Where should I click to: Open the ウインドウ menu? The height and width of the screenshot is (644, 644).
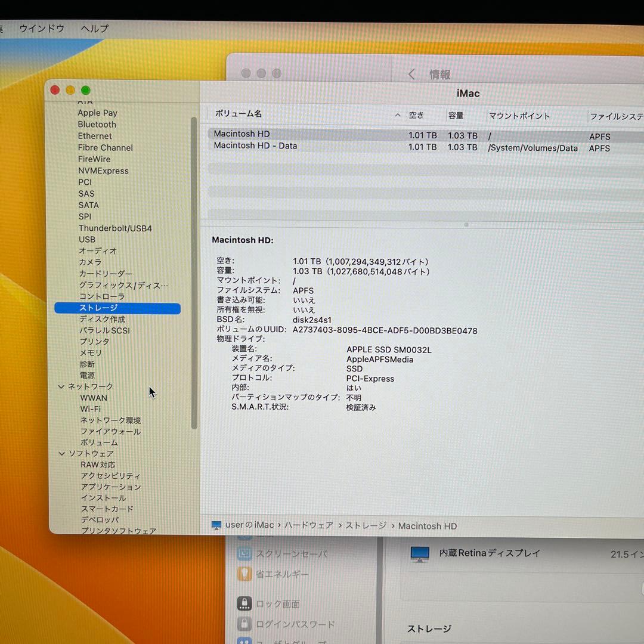tap(42, 28)
